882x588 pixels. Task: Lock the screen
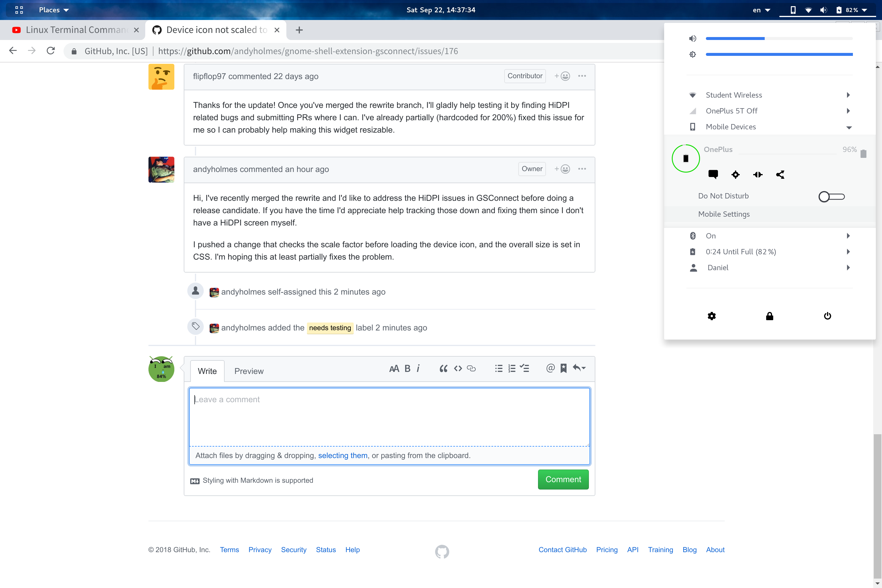(769, 316)
